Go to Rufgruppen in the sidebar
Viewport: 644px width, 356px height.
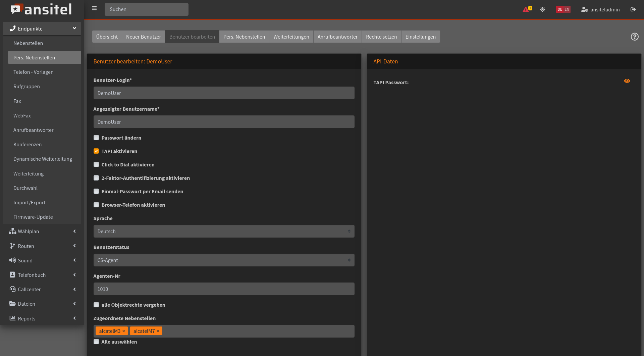tap(26, 86)
